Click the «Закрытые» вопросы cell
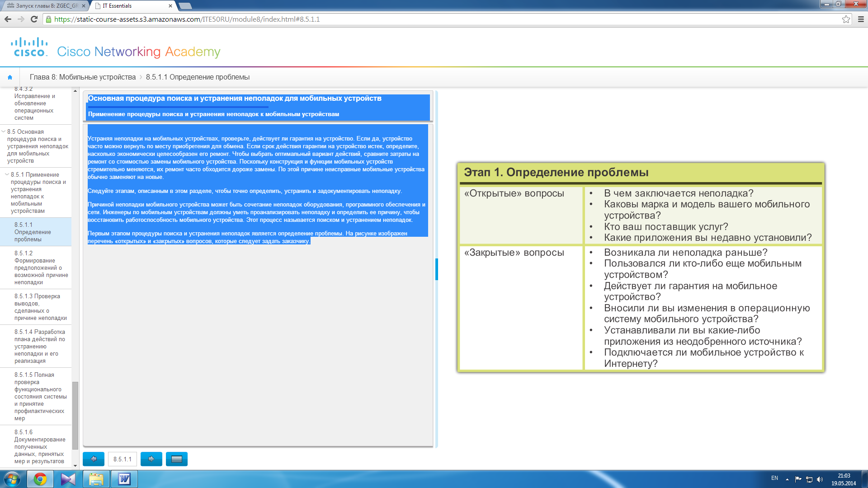Screen dimensions: 868x488 tap(521, 308)
